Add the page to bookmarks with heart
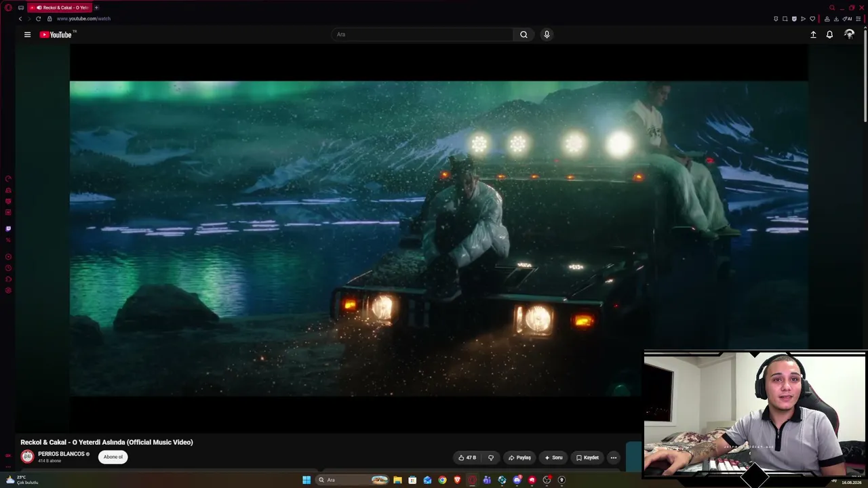868x488 pixels. (812, 19)
